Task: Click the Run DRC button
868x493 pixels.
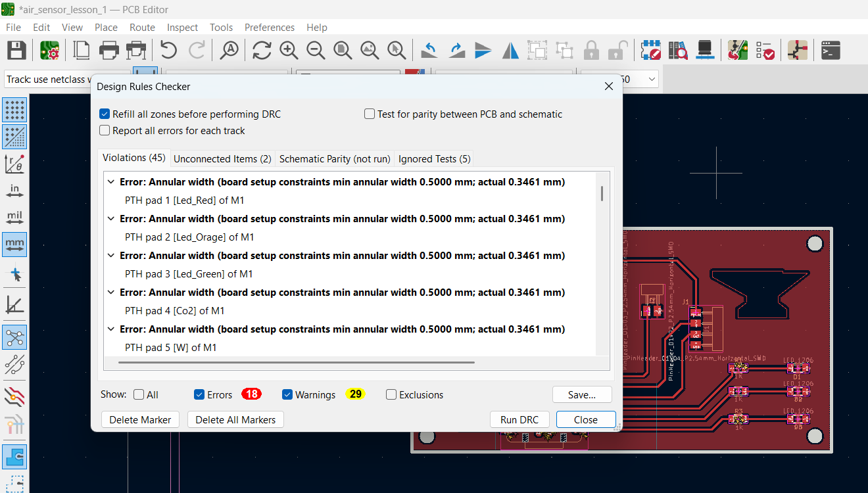Action: coord(519,419)
